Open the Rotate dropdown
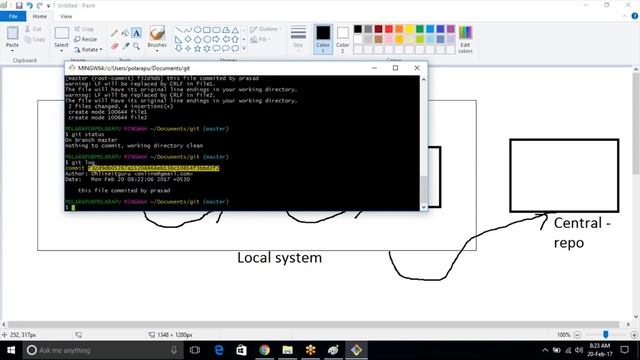The width and height of the screenshot is (640, 360). [x=88, y=49]
